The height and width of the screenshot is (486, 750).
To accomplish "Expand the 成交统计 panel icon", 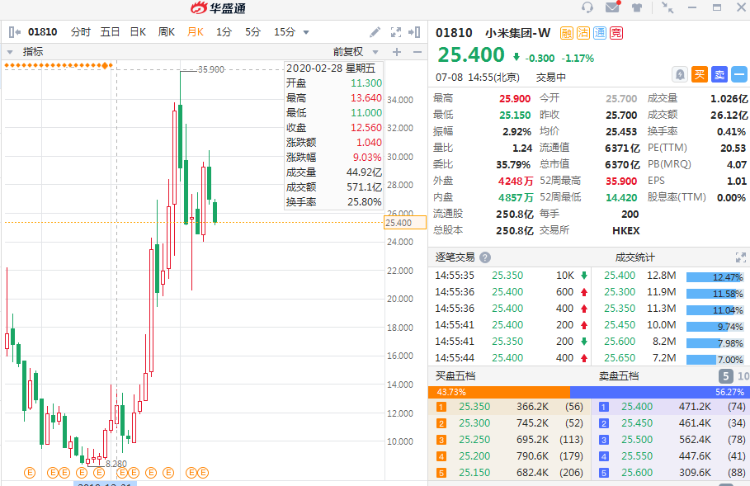I will click(x=740, y=258).
